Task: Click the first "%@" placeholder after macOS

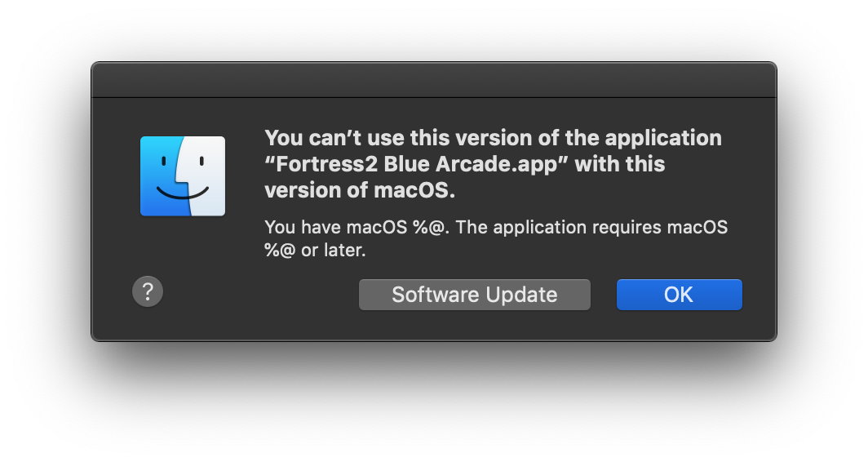Action: (430, 227)
